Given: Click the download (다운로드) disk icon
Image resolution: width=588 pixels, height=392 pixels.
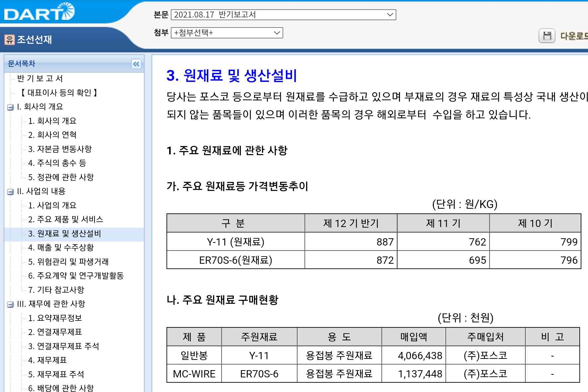Looking at the screenshot, I should (547, 36).
